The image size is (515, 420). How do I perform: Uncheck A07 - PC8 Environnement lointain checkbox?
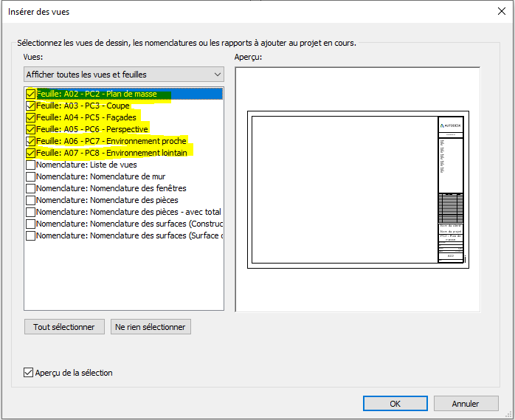click(30, 154)
